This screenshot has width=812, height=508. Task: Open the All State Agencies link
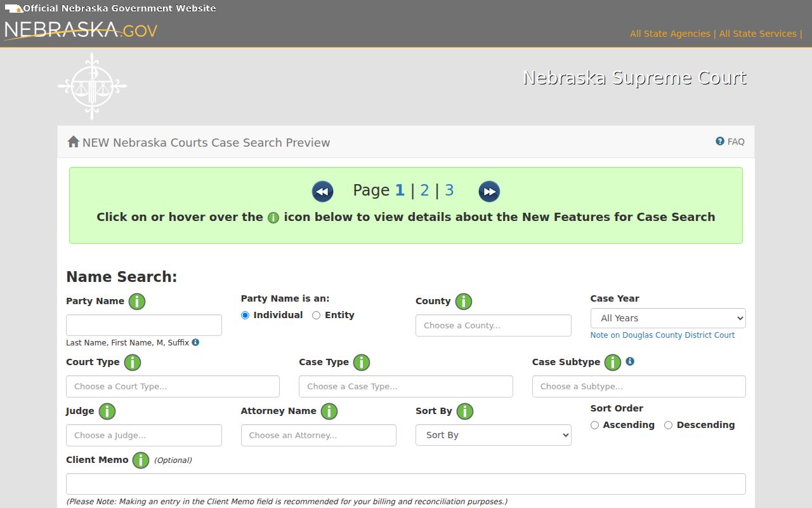click(670, 34)
